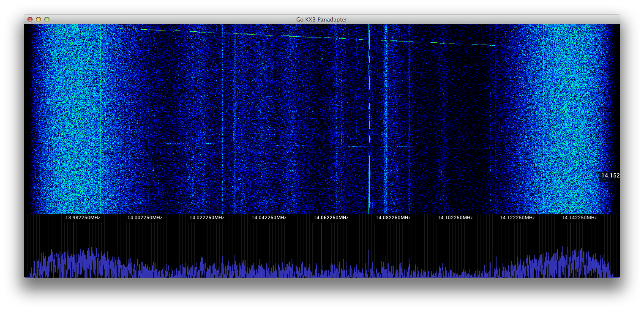The width and height of the screenshot is (644, 311).
Task: Select the 14.042250MHz frequency label
Action: coord(269,218)
